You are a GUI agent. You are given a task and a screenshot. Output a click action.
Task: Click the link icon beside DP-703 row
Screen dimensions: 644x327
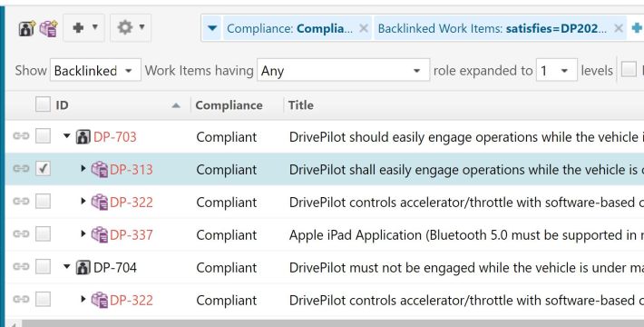point(21,136)
